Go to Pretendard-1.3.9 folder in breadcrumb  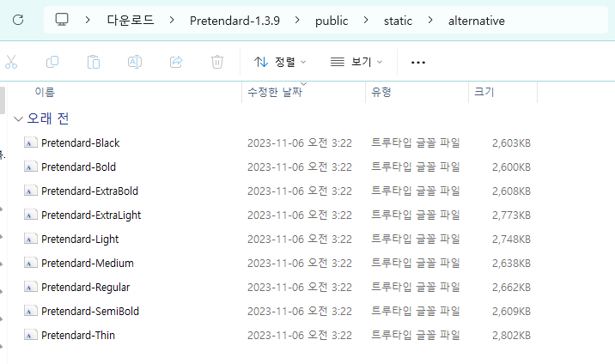234,21
